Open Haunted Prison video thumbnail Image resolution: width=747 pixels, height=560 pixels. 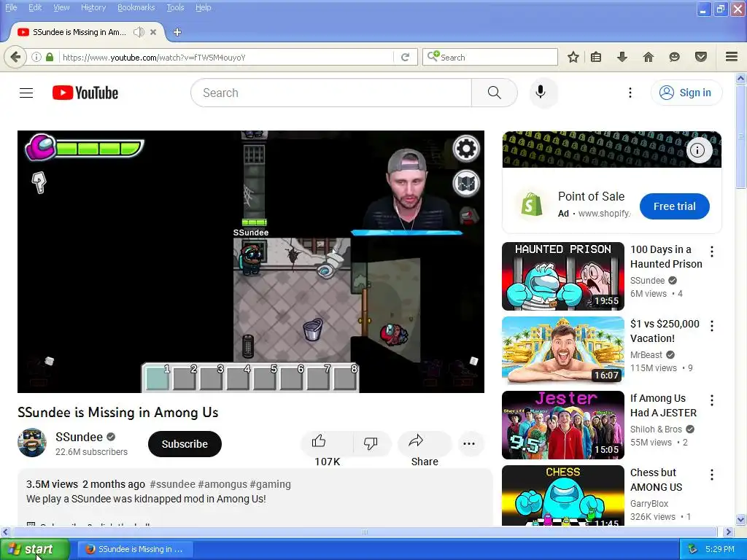563,276
